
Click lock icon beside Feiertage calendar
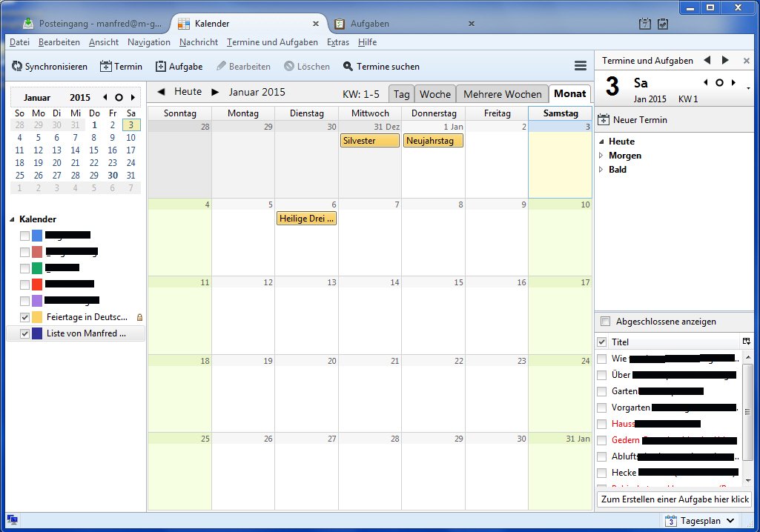pos(139,317)
